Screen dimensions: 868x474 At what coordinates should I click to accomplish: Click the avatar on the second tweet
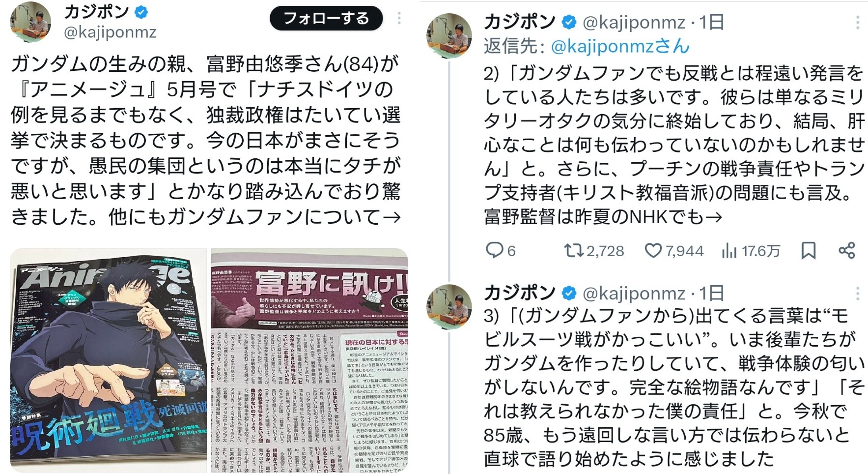point(449,35)
